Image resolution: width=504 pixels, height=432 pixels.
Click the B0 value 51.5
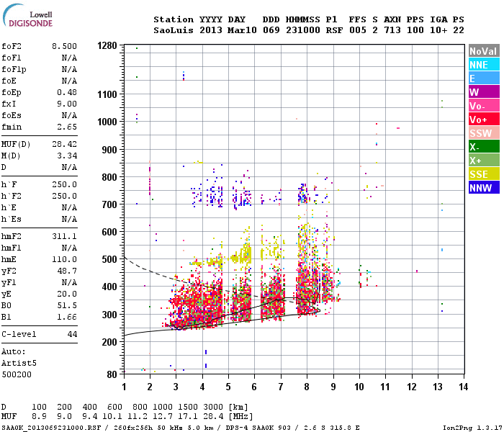point(67,306)
